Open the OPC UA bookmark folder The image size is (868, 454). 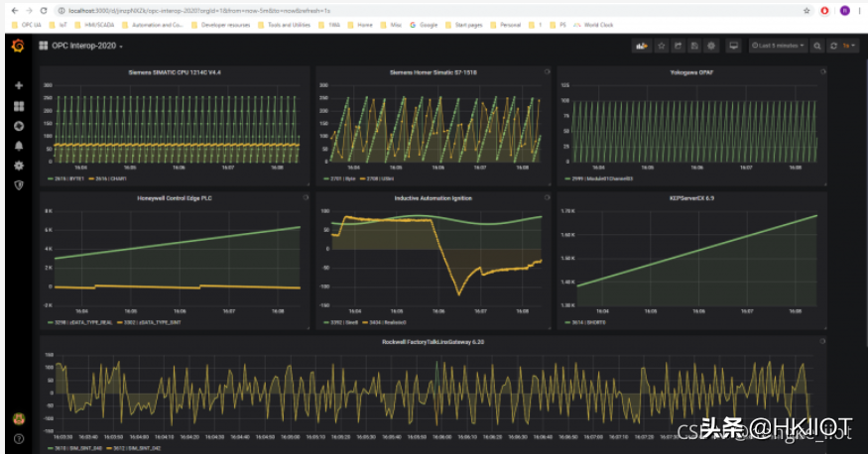click(x=27, y=25)
